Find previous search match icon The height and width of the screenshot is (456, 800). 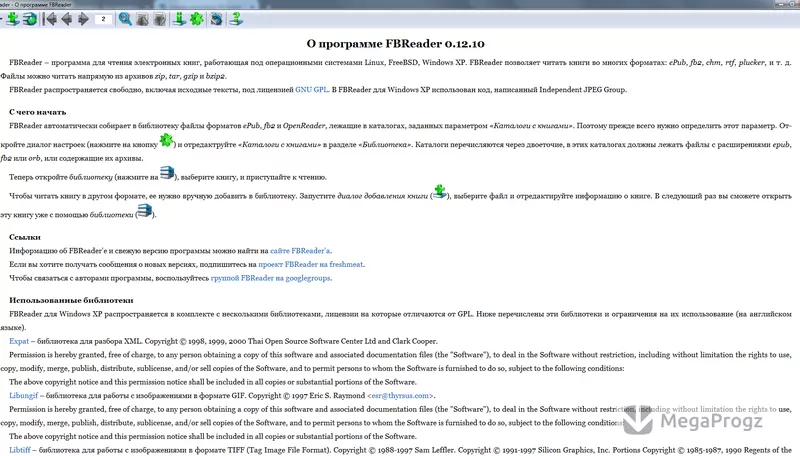pyautogui.click(x=142, y=19)
